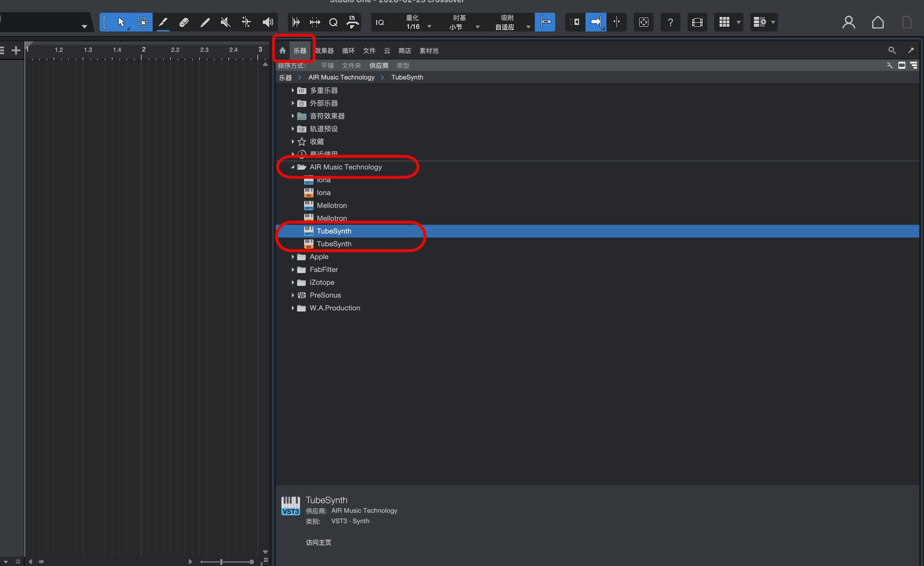Select the Mellotron VST3 instrument
Screen dimensions: 924x566
pyautogui.click(x=332, y=205)
